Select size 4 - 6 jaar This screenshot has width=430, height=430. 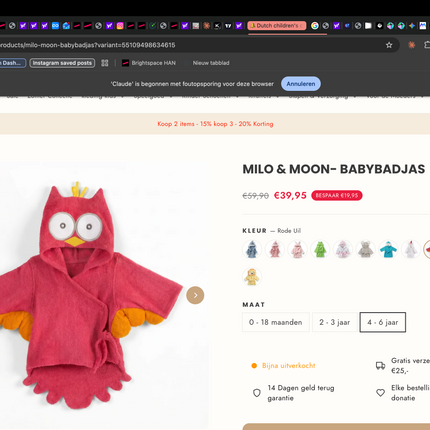383,322
